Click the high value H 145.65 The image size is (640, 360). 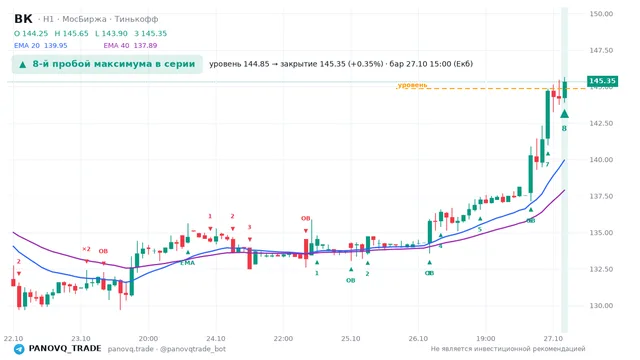[71, 33]
